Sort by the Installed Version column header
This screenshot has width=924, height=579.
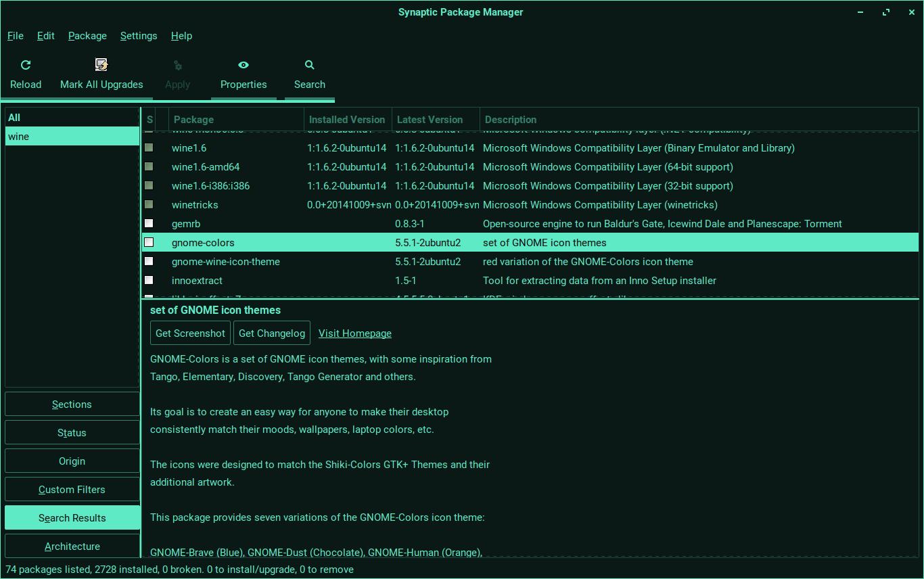[x=346, y=120]
